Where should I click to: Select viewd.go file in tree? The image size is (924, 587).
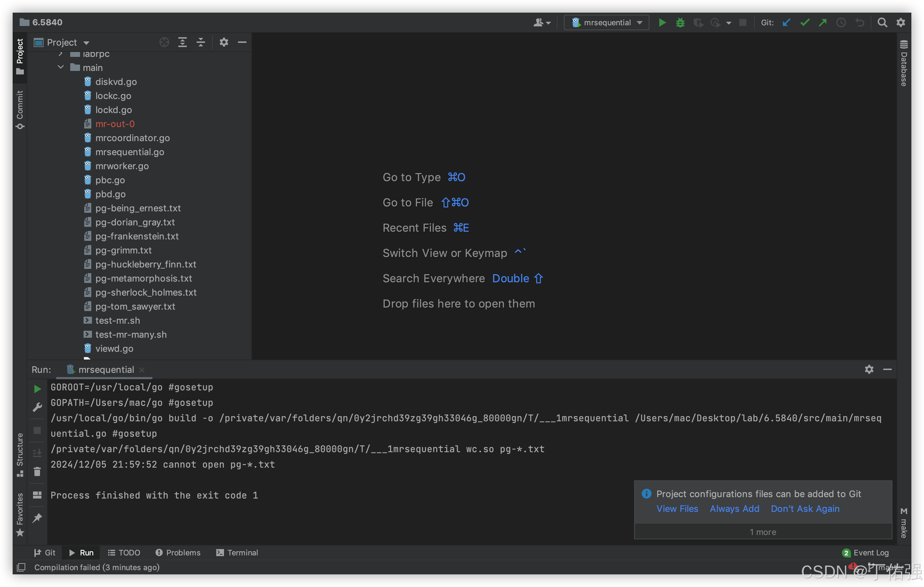[114, 348]
